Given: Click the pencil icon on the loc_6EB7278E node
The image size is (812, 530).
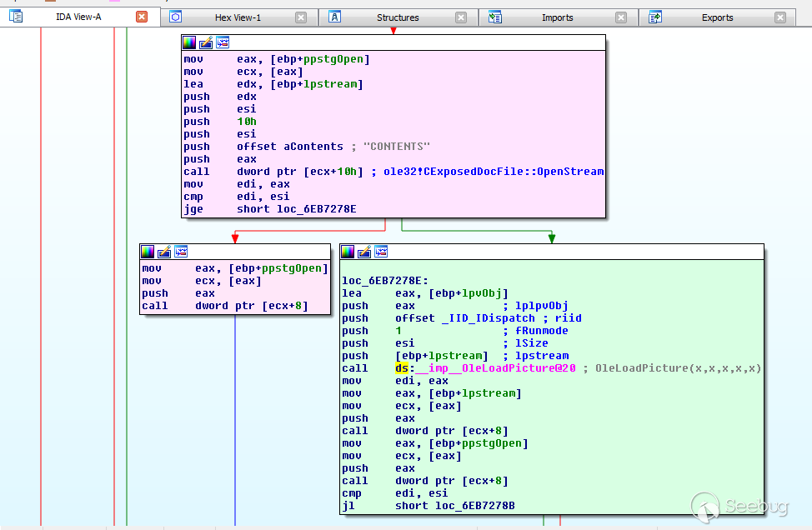Looking at the screenshot, I should (364, 251).
